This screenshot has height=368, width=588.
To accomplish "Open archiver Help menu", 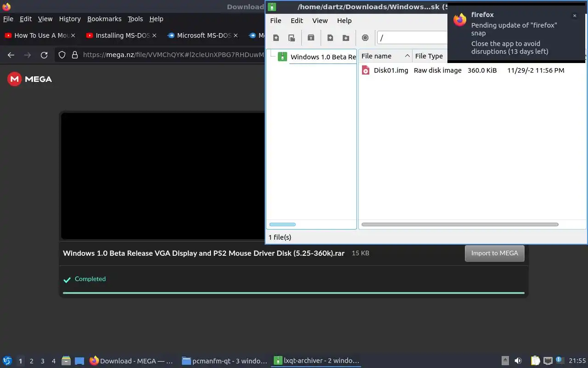I will 344,20.
